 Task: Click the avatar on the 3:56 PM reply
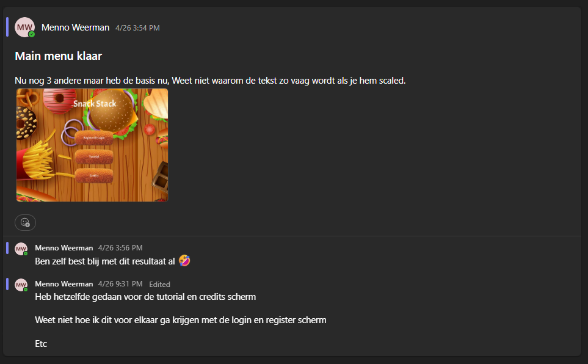tap(21, 249)
